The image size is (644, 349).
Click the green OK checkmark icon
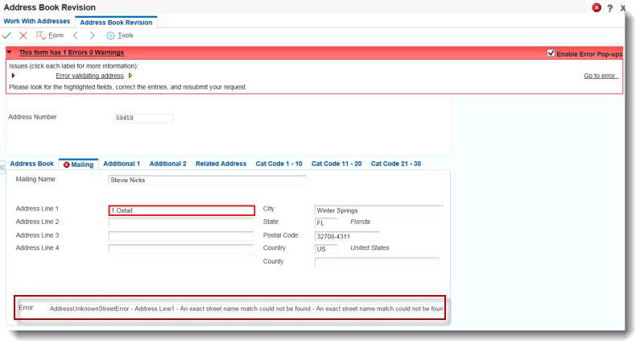coord(7,35)
